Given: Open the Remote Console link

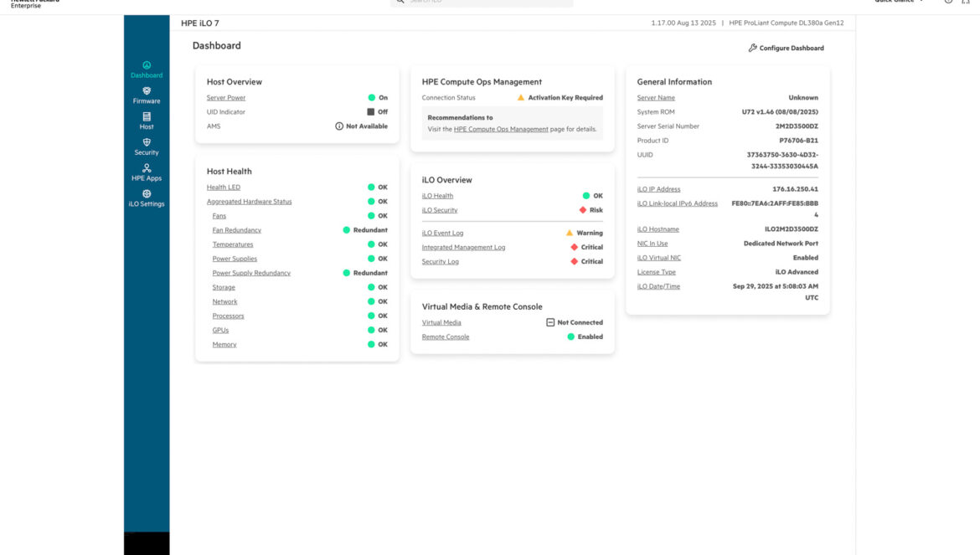Looking at the screenshot, I should (446, 337).
